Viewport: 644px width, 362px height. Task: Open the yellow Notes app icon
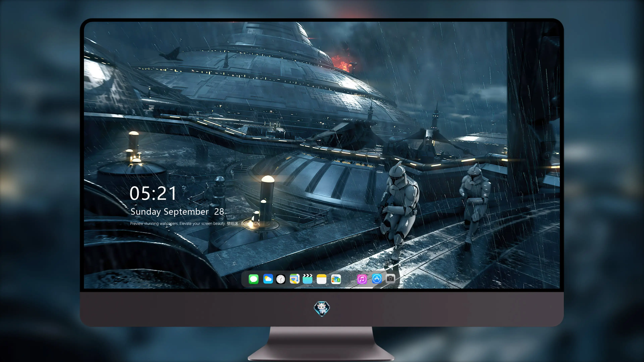tap(321, 279)
